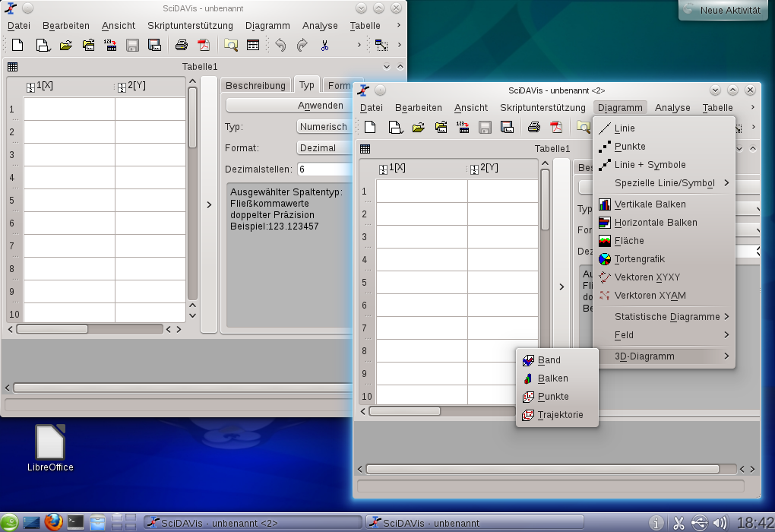The height and width of the screenshot is (532, 775).
Task: Switch to SciDAVis - unbenannt <2> taskbar entry
Action: (253, 523)
